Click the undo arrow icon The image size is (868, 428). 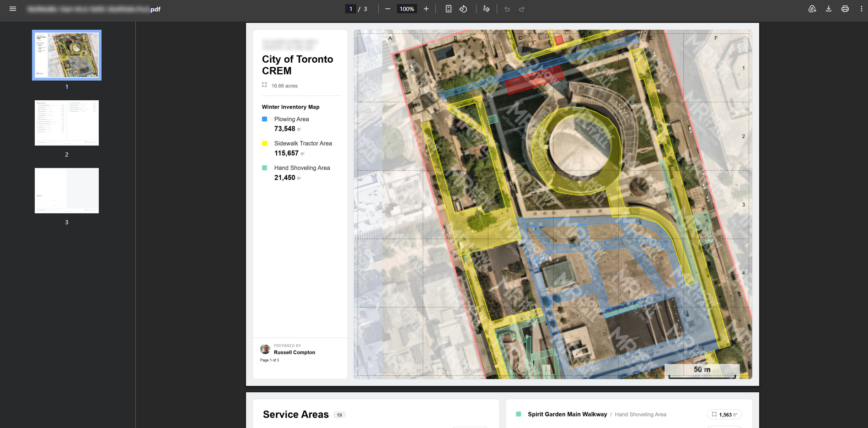(507, 9)
